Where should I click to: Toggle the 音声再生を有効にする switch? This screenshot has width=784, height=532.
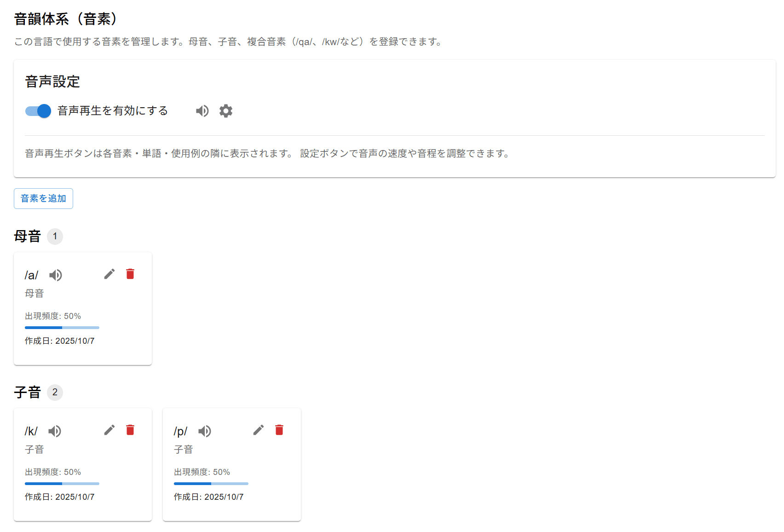tap(38, 111)
